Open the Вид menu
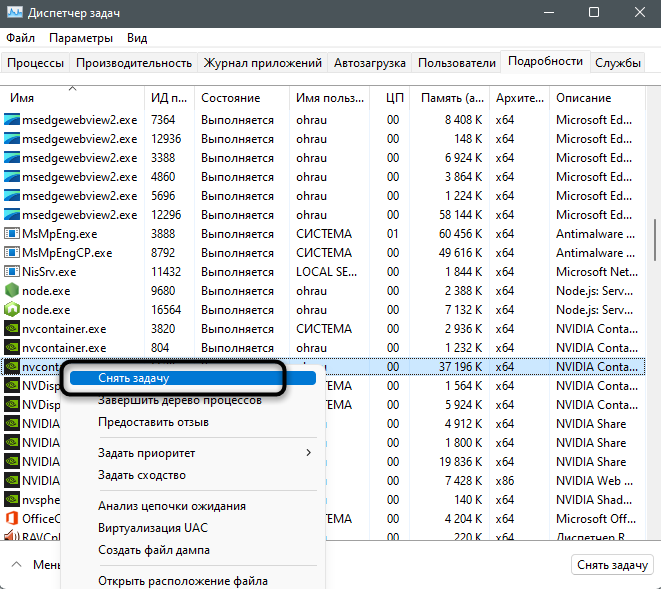Image resolution: width=661 pixels, height=589 pixels. 137,38
